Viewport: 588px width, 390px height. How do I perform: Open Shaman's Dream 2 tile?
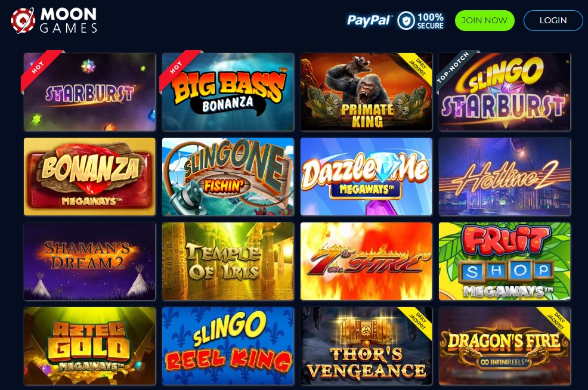pyautogui.click(x=89, y=261)
